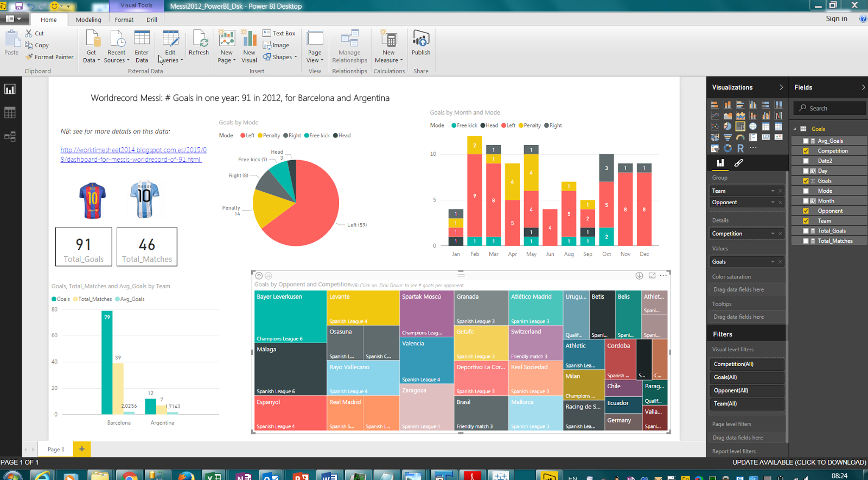Open the Drill ribbon tab
The height and width of the screenshot is (480, 868).
[x=152, y=20]
